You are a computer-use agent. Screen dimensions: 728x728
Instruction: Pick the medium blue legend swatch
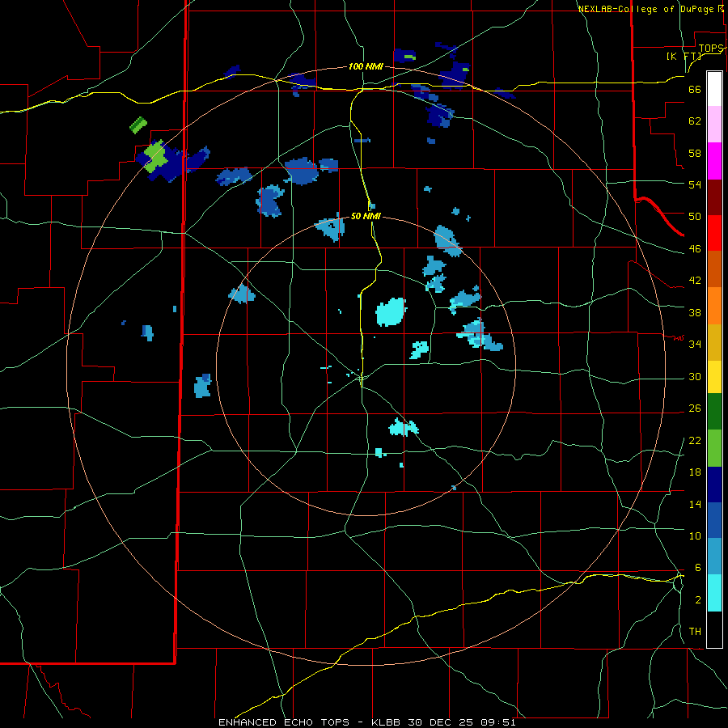[714, 520]
